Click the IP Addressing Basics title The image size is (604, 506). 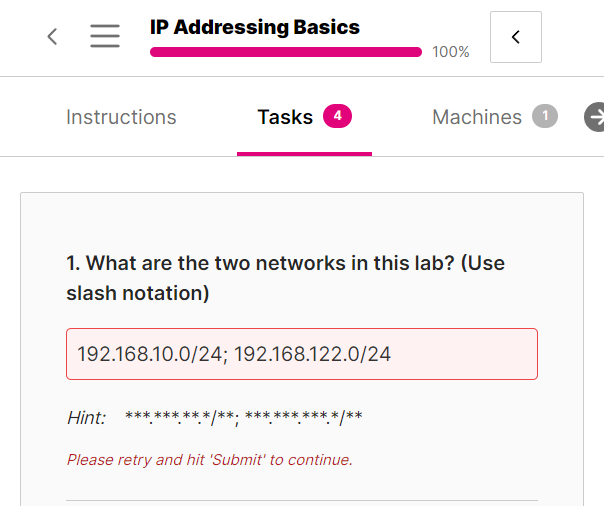(x=254, y=27)
